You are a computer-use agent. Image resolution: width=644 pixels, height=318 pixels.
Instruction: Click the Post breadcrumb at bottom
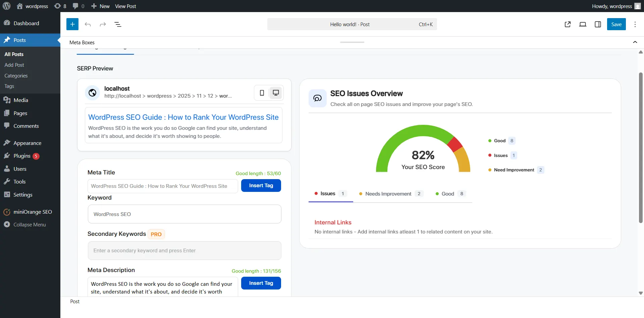point(75,301)
